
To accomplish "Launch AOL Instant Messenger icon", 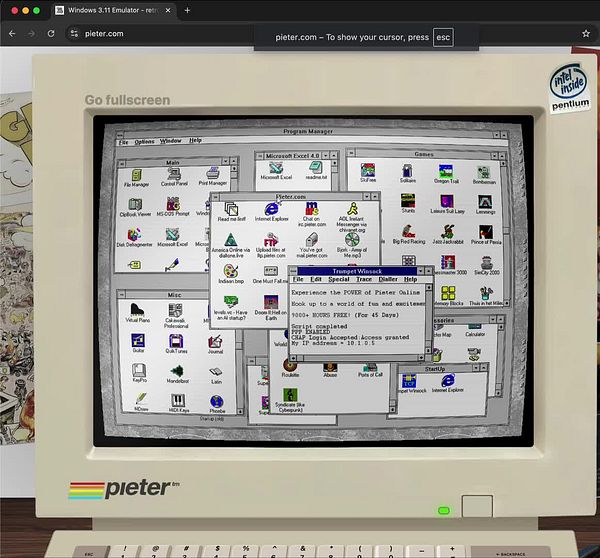I will click(x=352, y=217).
